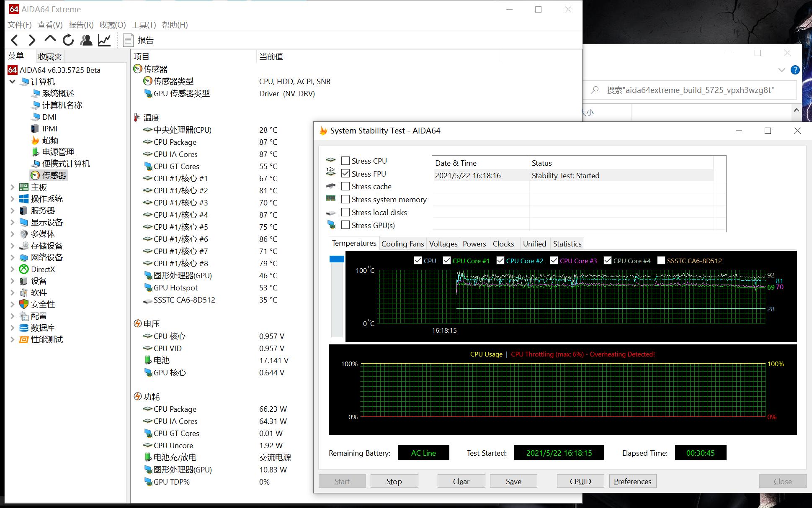Click the Forward navigation arrow icon
This screenshot has width=812, height=508.
coord(32,40)
